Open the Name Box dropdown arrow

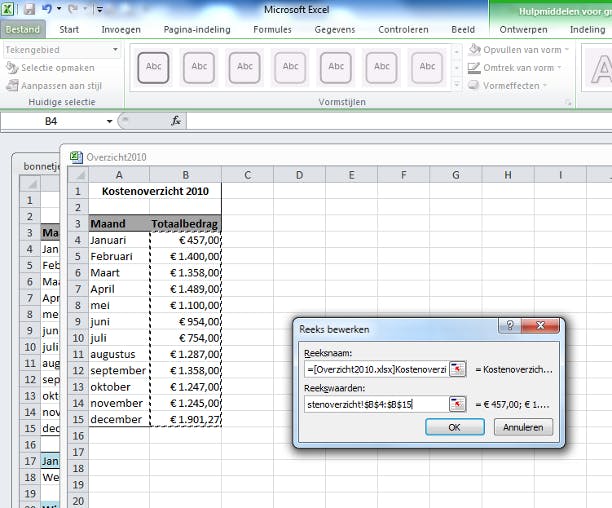tap(110, 121)
